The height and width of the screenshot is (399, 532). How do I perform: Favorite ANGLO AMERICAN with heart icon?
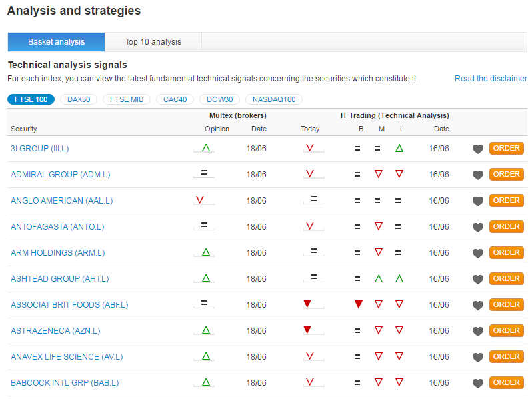click(x=478, y=202)
